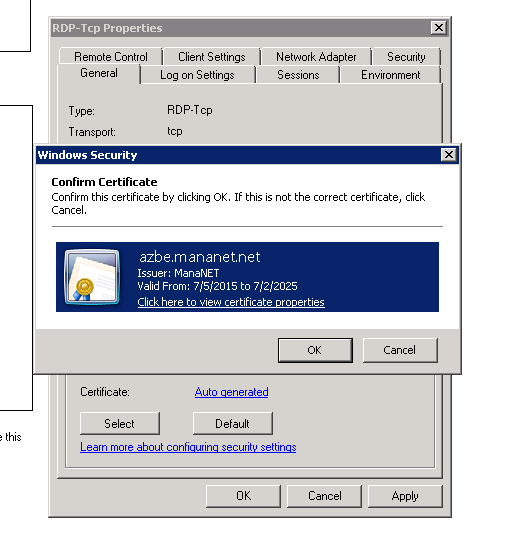This screenshot has height=541, width=513.
Task: Open Learn more about configuring security settings
Action: (188, 447)
